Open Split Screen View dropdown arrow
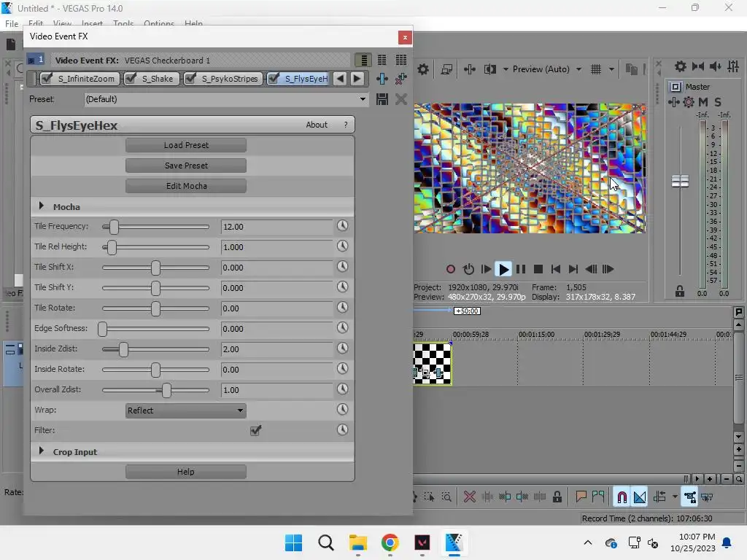This screenshot has width=747, height=560. click(x=506, y=69)
